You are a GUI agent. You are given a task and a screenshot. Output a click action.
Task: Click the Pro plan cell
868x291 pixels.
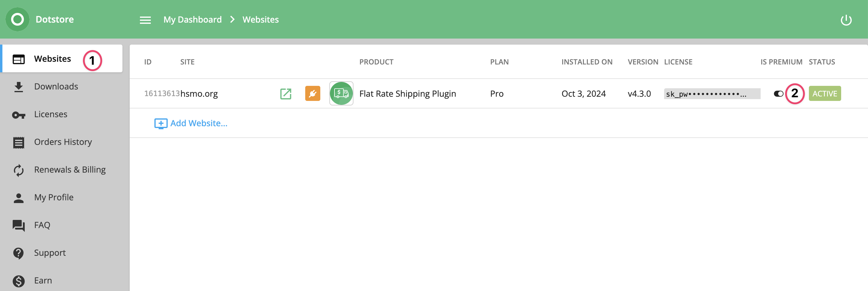(x=497, y=93)
